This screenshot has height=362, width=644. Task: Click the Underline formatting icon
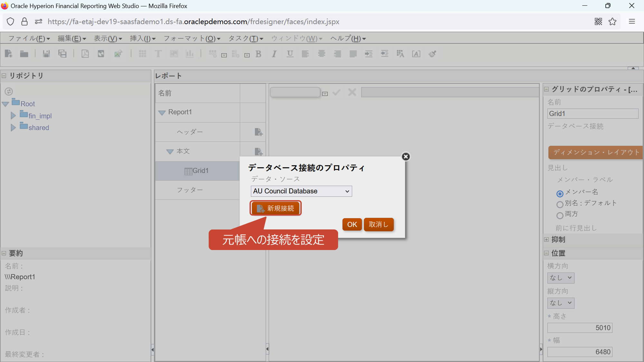(290, 54)
